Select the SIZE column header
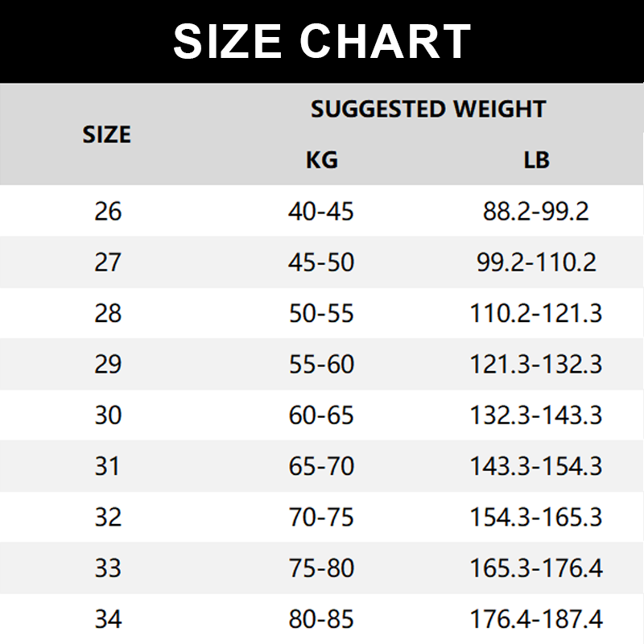This screenshot has height=644, width=644. (x=106, y=134)
